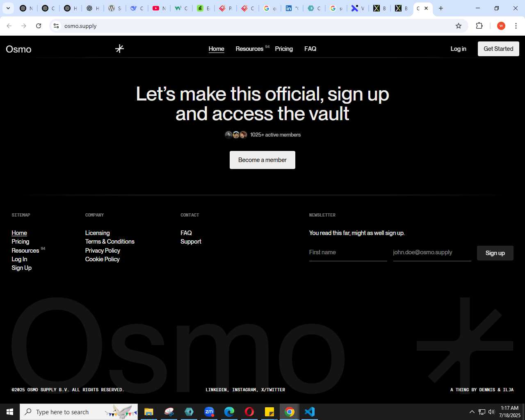The image size is (525, 420).
Task: Click the taskbar search box
Action: point(79,412)
